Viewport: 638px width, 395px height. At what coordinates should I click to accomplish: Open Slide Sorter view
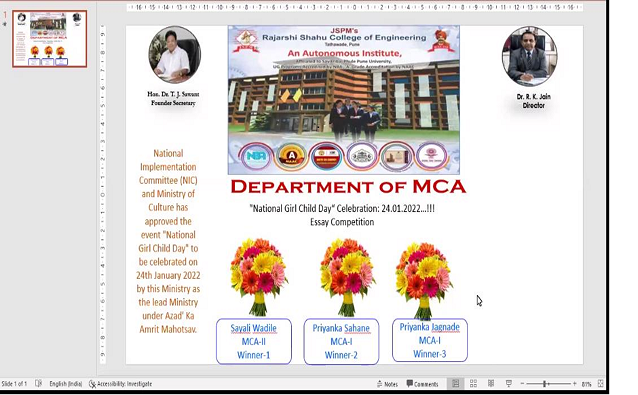coord(473,384)
